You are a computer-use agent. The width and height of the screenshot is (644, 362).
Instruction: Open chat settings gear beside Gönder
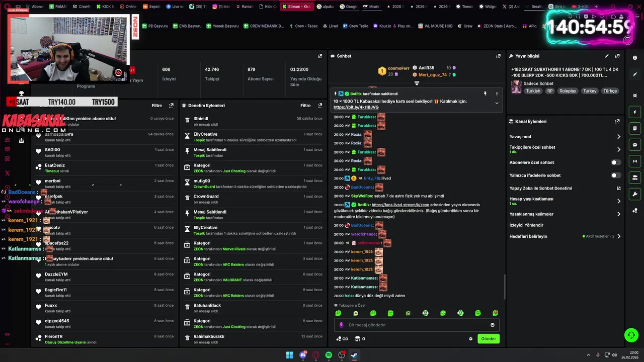(x=471, y=339)
